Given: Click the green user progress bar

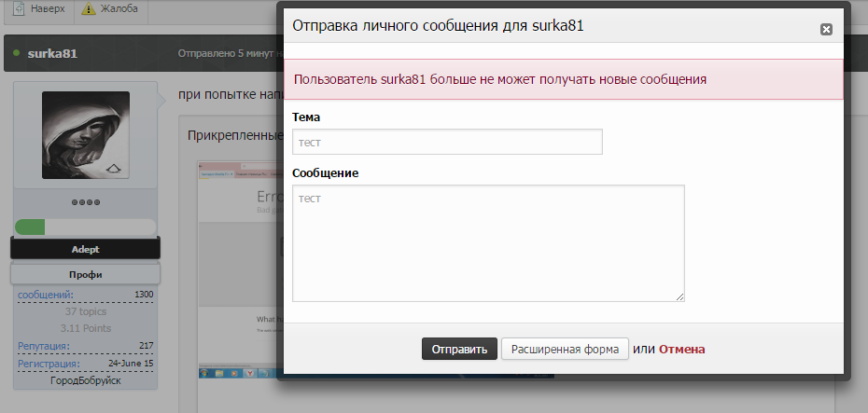Looking at the screenshot, I should [x=85, y=227].
